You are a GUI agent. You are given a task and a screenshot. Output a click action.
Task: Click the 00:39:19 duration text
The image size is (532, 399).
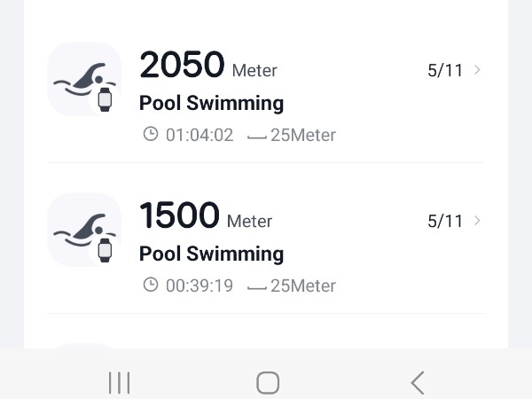tap(199, 286)
